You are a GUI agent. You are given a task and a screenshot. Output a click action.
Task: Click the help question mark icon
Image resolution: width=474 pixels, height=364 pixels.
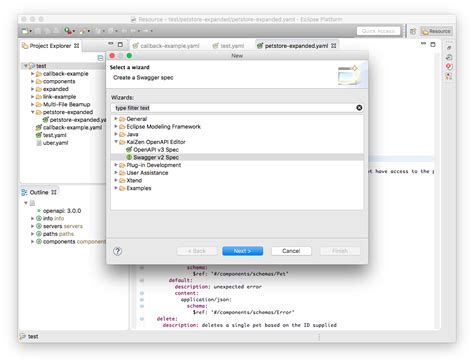click(x=117, y=251)
